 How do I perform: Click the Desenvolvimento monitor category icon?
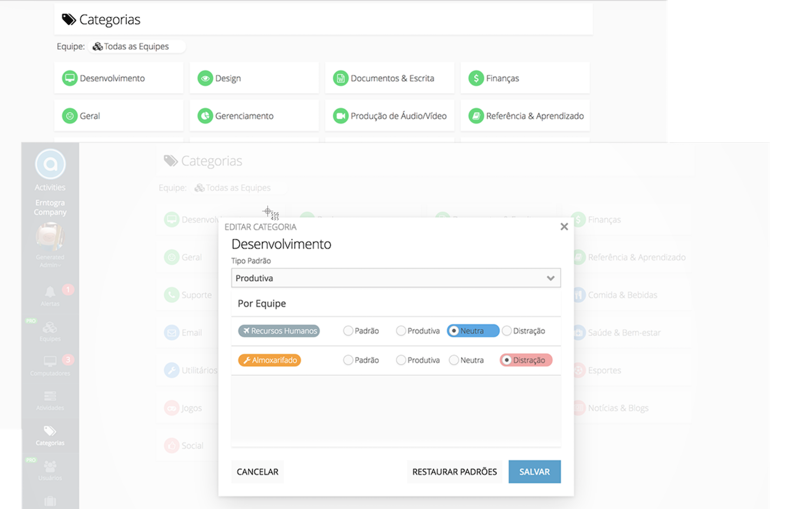69,77
